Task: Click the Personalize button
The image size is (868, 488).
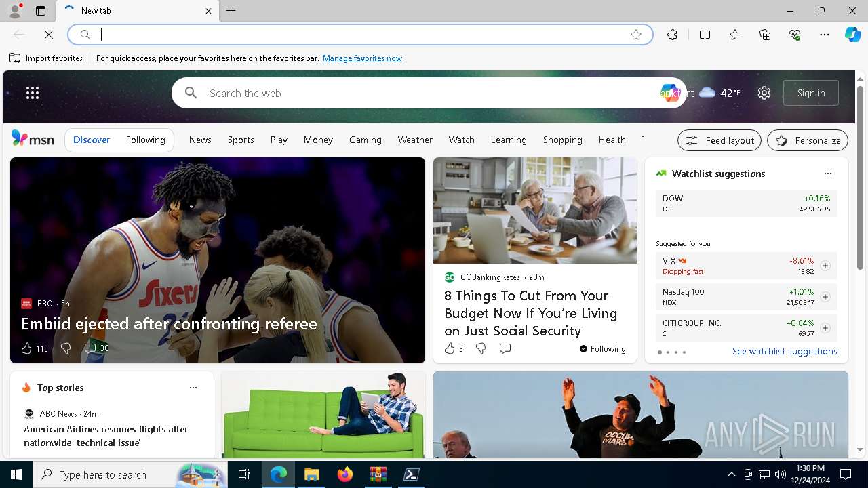Action: pyautogui.click(x=808, y=140)
